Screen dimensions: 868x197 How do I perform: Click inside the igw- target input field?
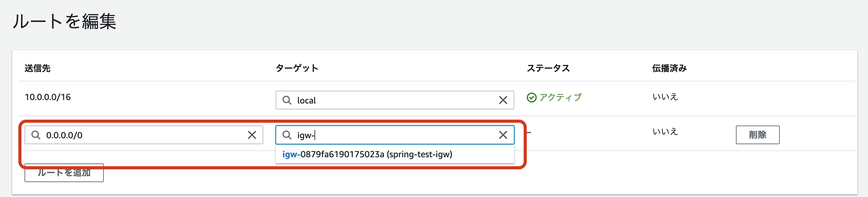coord(388,135)
